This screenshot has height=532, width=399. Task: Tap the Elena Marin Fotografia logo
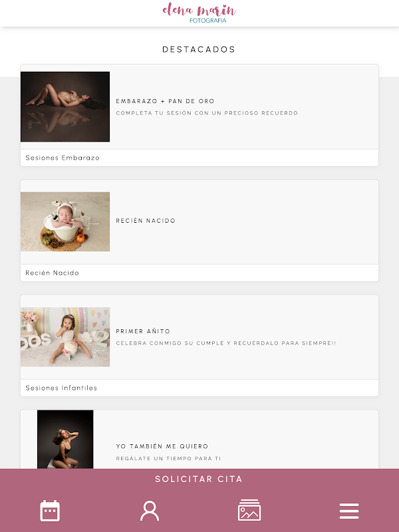[x=199, y=13]
